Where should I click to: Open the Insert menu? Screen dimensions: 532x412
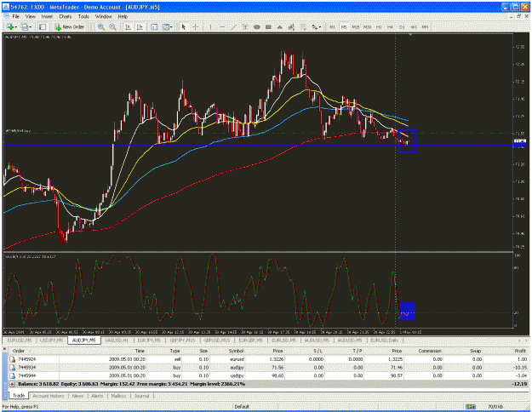47,16
